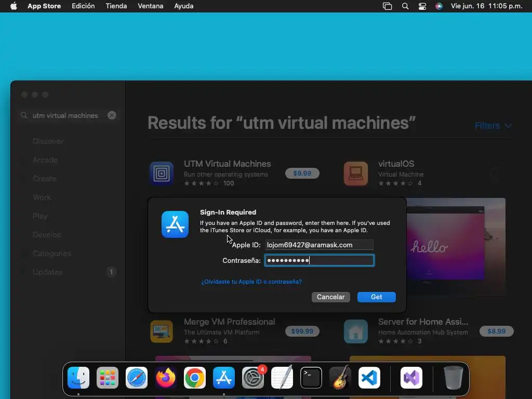The image size is (532, 399).
Task: Open the Ventana menu
Action: 151,6
